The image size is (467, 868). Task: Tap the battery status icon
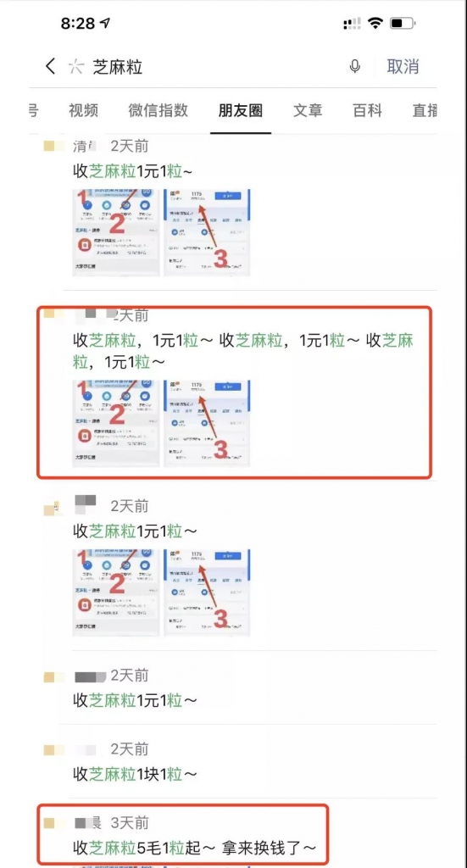tap(403, 23)
